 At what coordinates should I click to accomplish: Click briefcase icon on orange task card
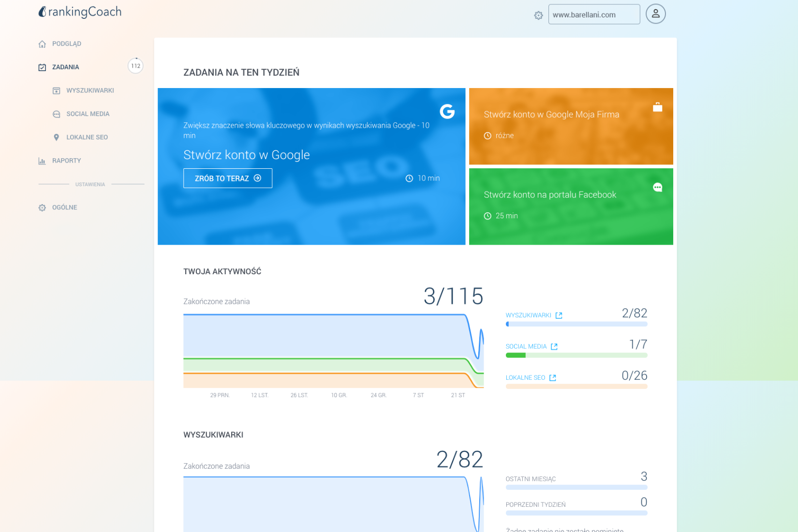(657, 107)
